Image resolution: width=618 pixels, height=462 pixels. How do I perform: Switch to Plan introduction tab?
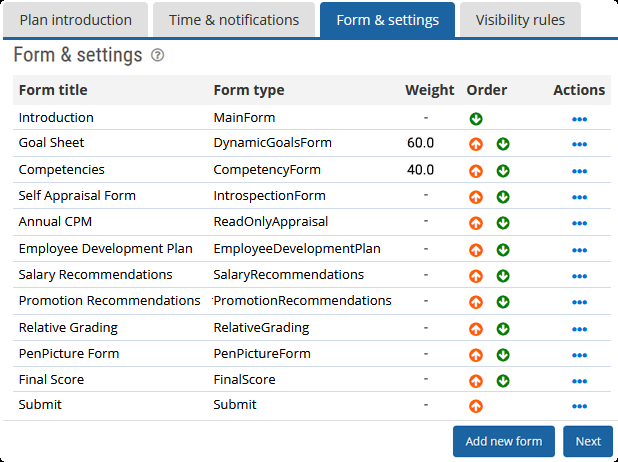click(x=76, y=20)
